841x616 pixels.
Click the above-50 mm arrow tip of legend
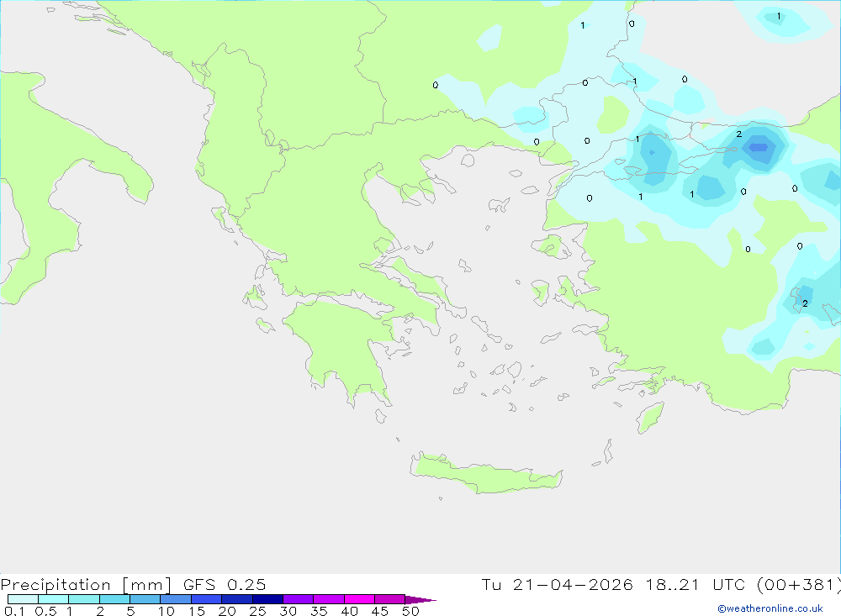420,600
